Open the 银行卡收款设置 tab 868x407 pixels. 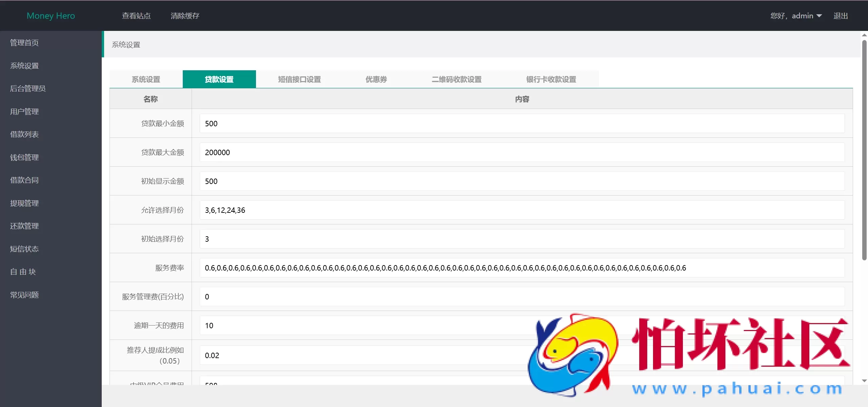tap(550, 79)
